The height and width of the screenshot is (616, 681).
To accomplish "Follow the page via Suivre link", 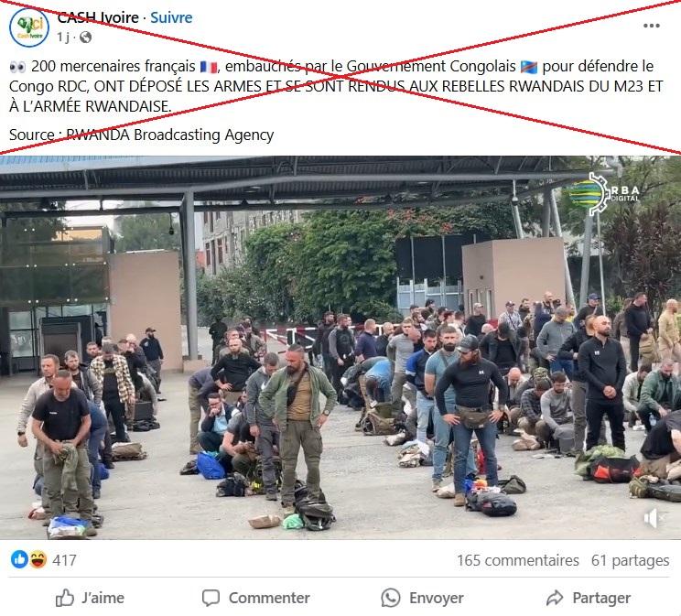I will click(171, 17).
